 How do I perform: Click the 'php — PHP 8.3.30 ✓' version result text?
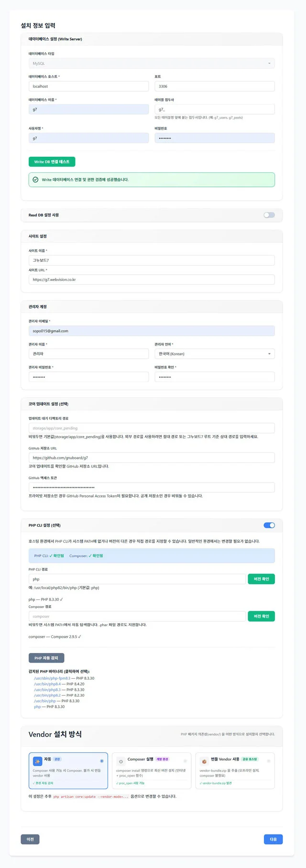[x=46, y=600]
